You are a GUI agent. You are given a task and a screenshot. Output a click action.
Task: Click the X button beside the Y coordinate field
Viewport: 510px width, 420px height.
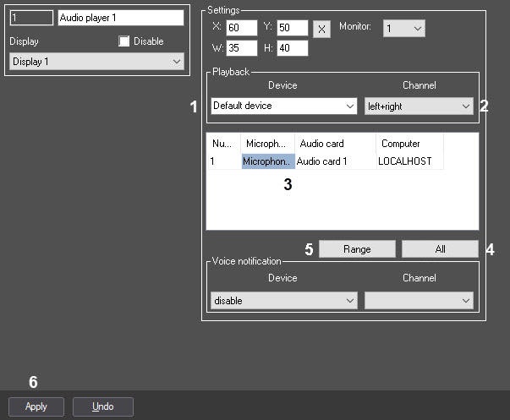(x=321, y=29)
